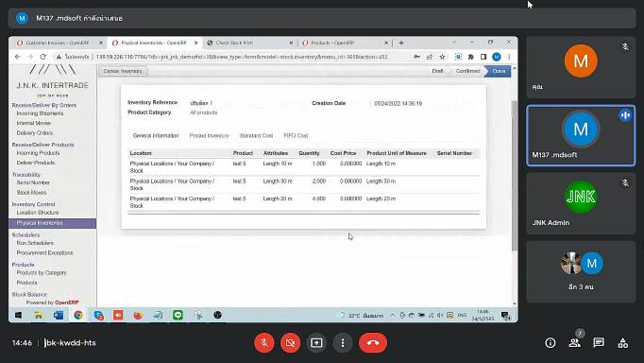Click the share page icon in address bar
This screenshot has width=644, height=363.
(x=430, y=57)
